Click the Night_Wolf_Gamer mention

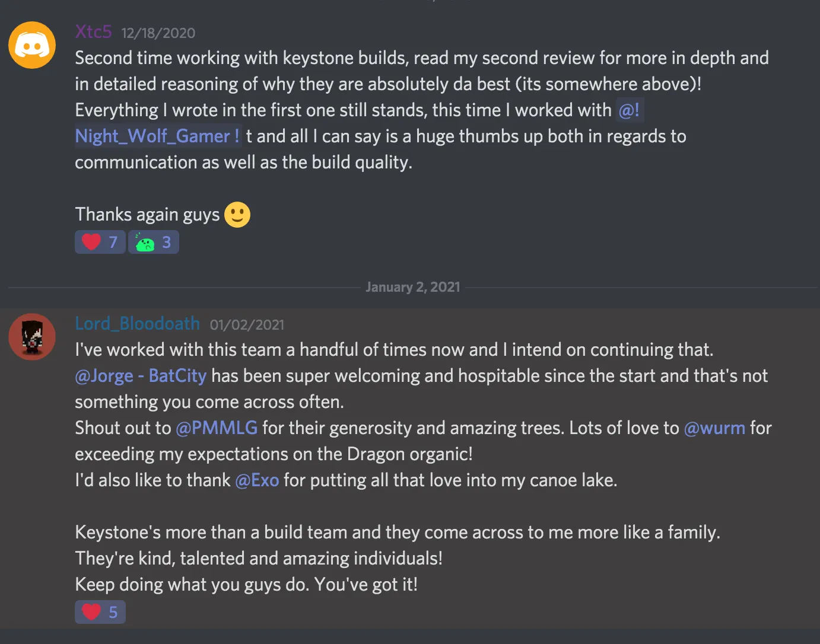[157, 136]
